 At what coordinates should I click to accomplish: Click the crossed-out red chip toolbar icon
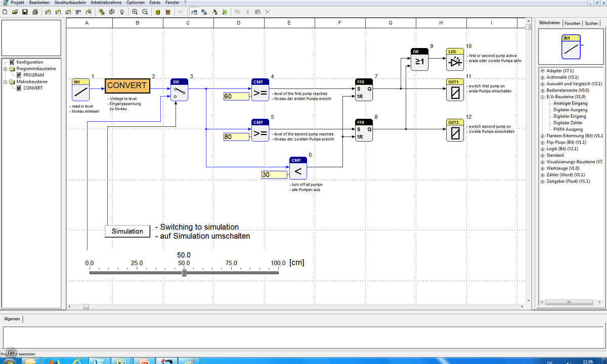(168, 12)
